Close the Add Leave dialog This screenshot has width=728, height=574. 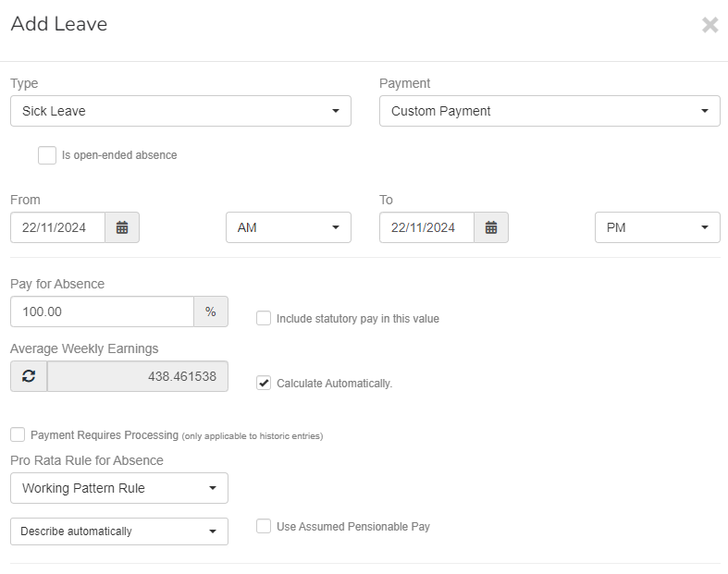point(709,25)
